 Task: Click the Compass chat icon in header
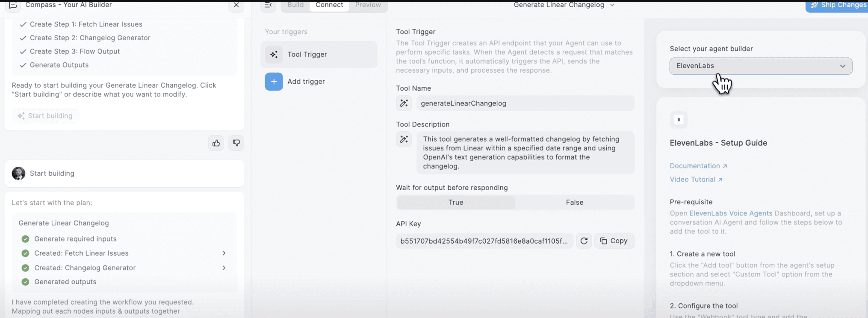point(13,5)
